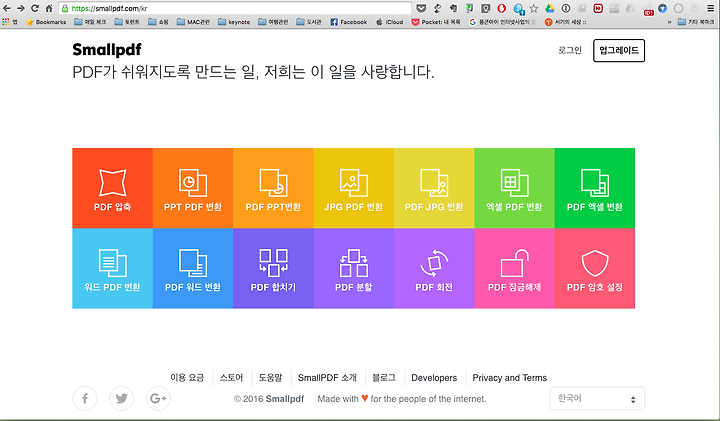Image resolution: width=720 pixels, height=421 pixels.
Task: Click the 로그인 login link
Action: [x=570, y=50]
